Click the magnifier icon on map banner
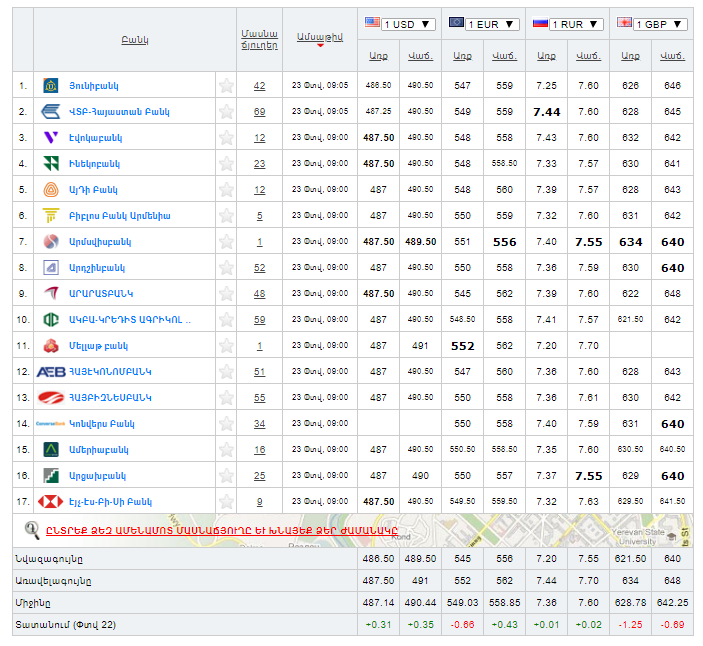Viewport: 703px width, 646px height. [x=33, y=530]
